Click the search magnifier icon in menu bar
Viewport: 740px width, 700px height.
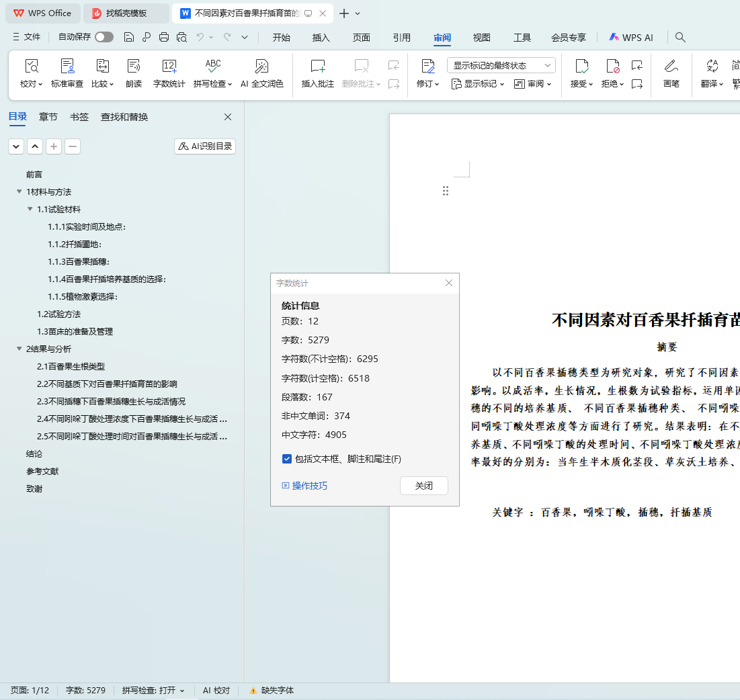click(680, 38)
